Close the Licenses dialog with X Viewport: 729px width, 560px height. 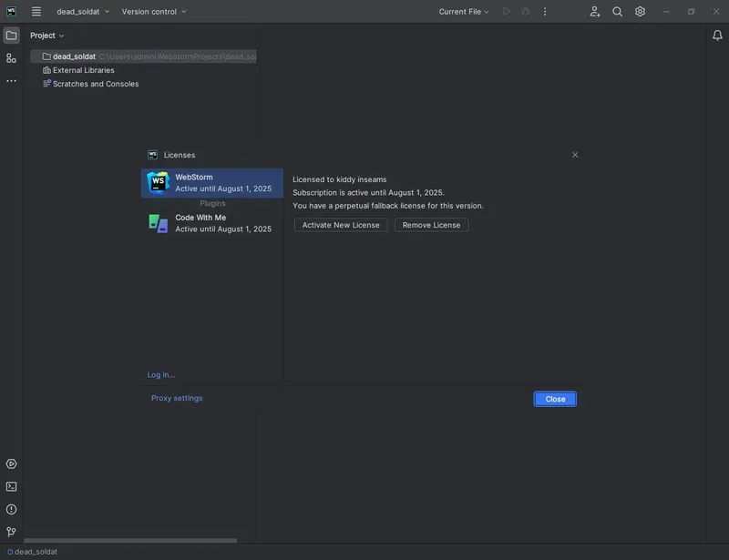click(x=575, y=155)
